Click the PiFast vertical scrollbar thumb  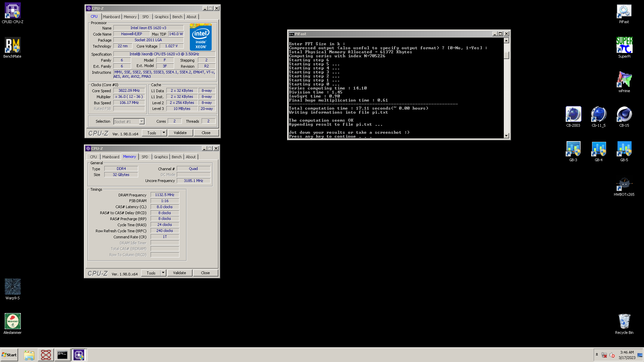506,55
